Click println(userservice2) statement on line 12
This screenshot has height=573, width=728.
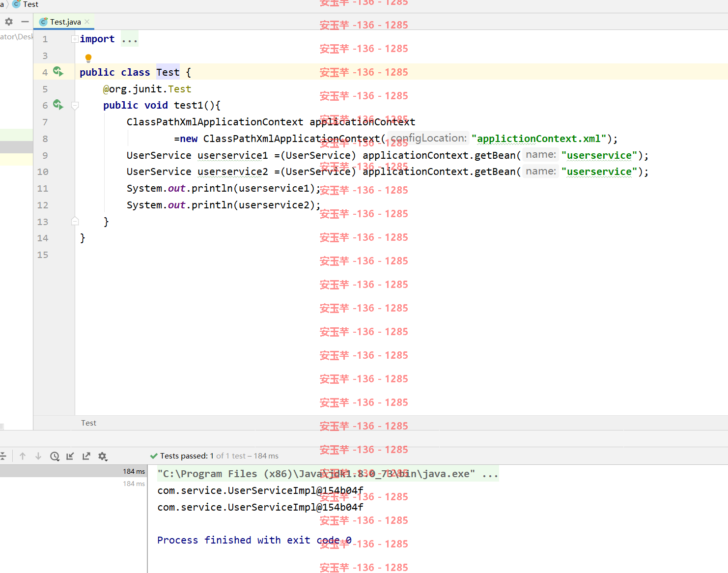(x=224, y=205)
